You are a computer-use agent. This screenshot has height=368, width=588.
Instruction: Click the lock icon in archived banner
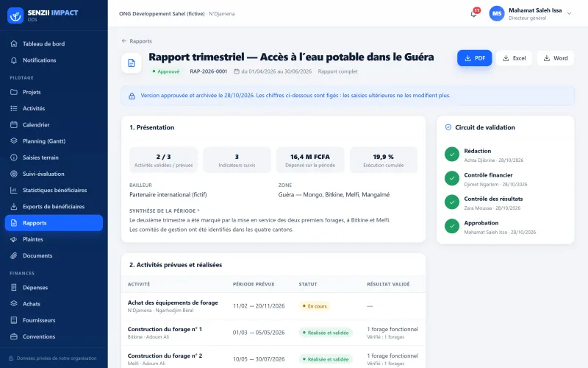click(x=132, y=96)
